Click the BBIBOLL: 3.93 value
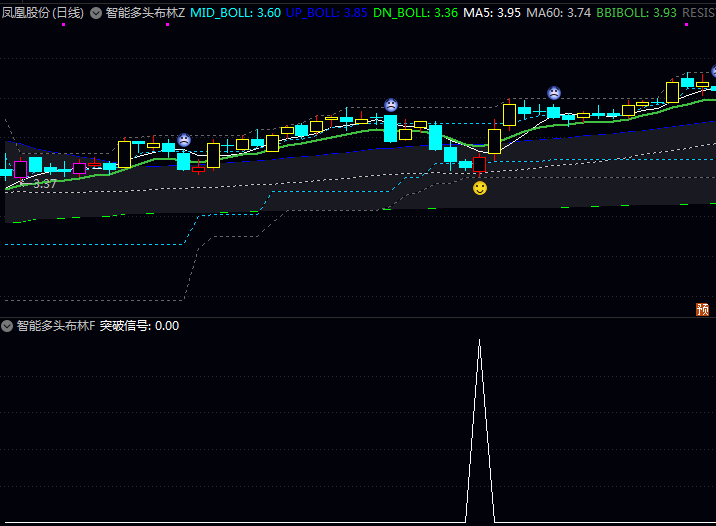 point(637,13)
